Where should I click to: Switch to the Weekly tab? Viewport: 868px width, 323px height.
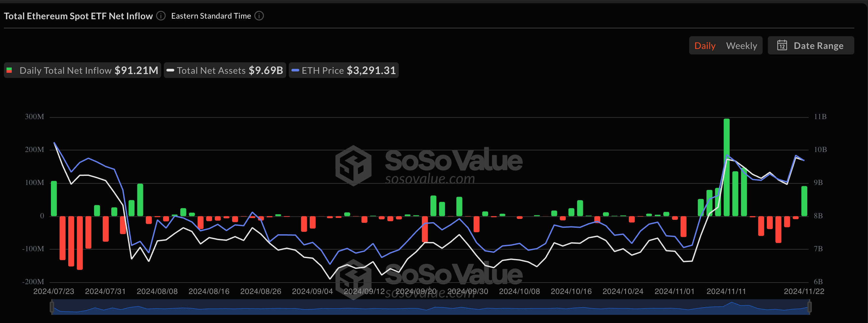741,45
